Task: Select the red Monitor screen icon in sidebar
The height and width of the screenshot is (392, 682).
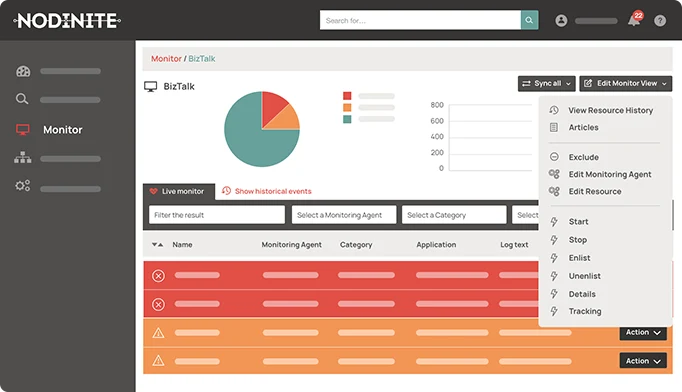Action: tap(23, 130)
